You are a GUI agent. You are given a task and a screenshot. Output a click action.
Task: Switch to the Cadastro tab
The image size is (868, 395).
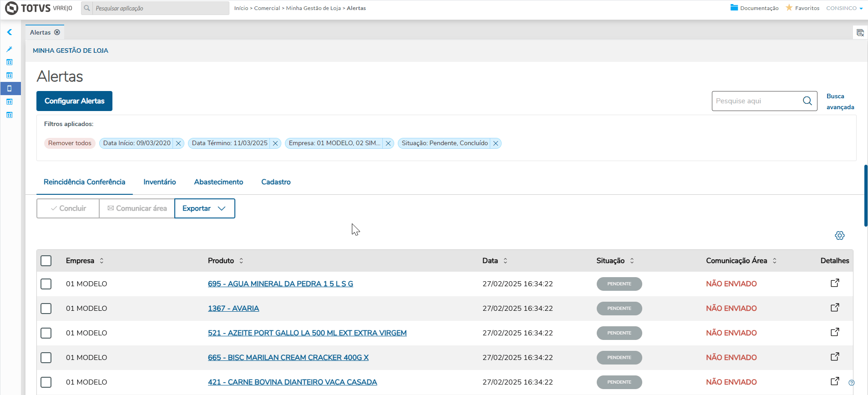click(x=276, y=182)
